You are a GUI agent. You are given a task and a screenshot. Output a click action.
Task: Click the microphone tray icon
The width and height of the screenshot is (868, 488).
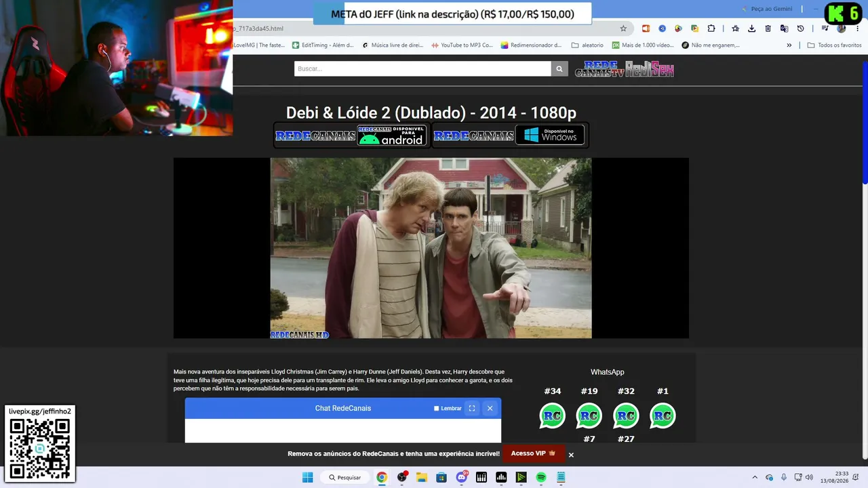coord(784,477)
